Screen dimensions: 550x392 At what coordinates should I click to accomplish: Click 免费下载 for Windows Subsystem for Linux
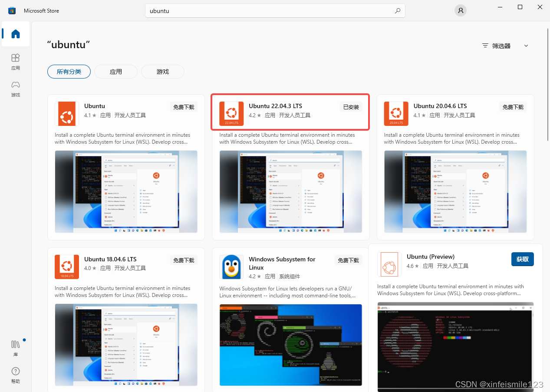pyautogui.click(x=348, y=260)
